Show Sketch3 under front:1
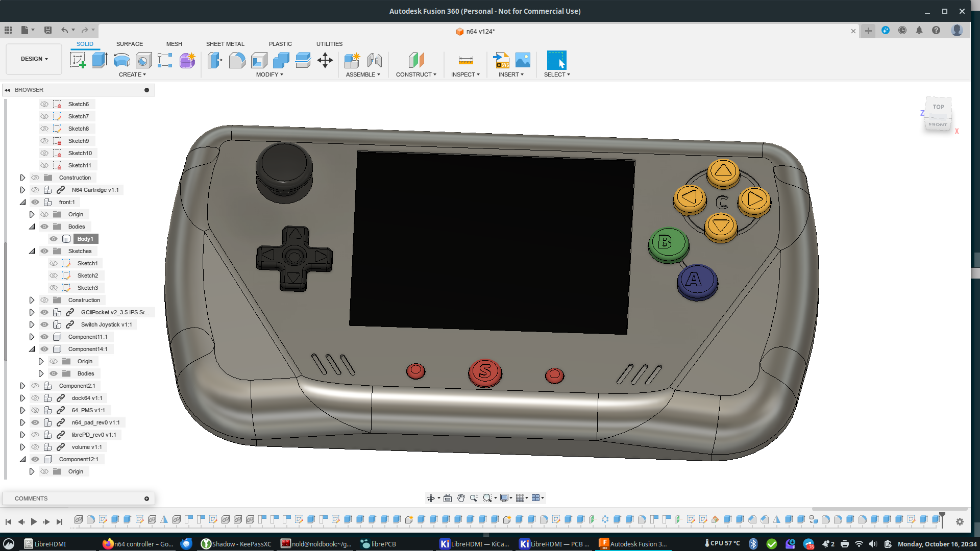 tap(54, 288)
